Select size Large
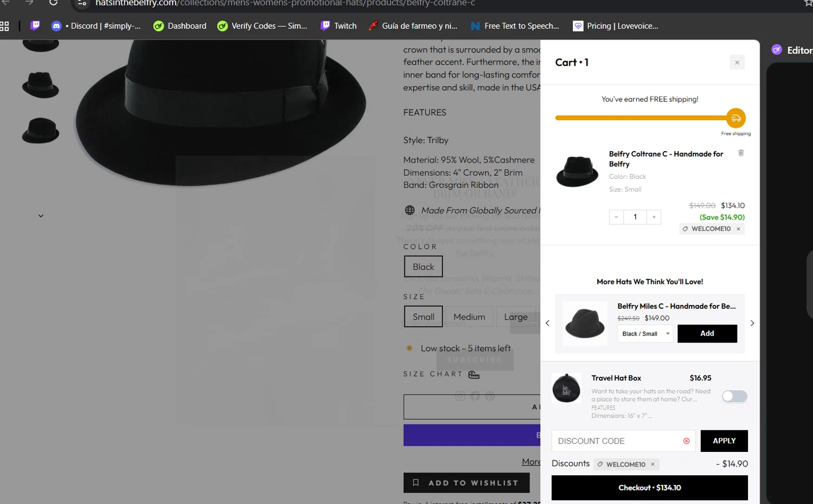 [516, 316]
